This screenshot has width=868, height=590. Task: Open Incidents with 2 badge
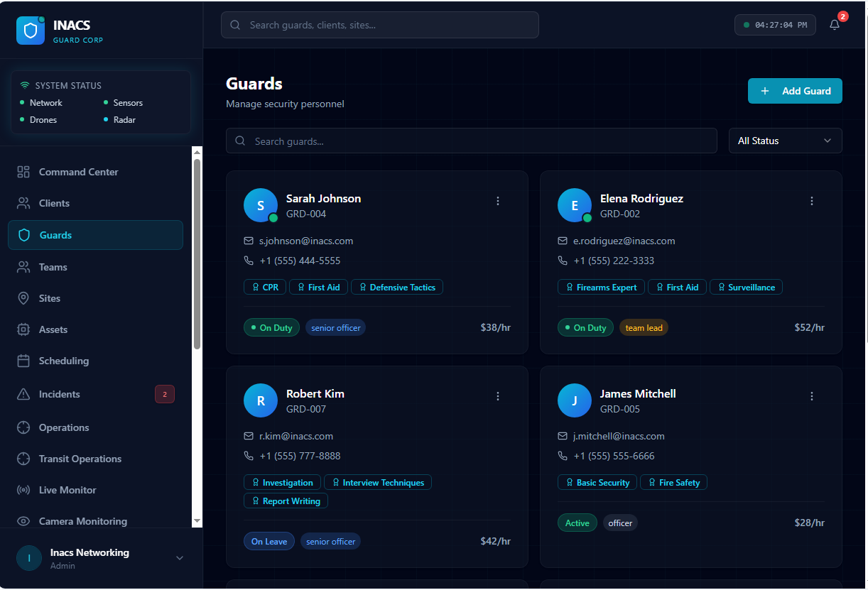pyautogui.click(x=95, y=394)
